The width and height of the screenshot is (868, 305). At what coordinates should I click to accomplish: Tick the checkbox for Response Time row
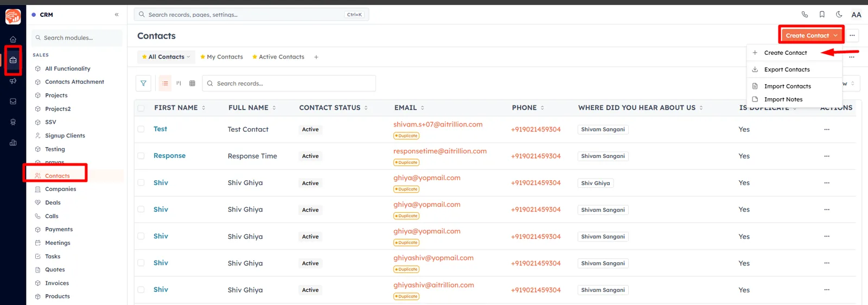tap(141, 156)
